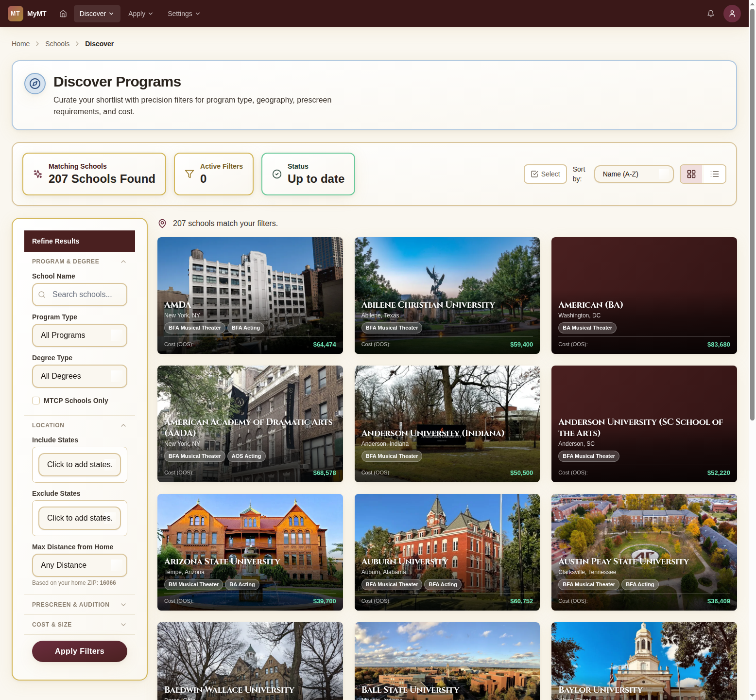Switch to list view layout
Screen dimensions: 756x700
tap(714, 174)
